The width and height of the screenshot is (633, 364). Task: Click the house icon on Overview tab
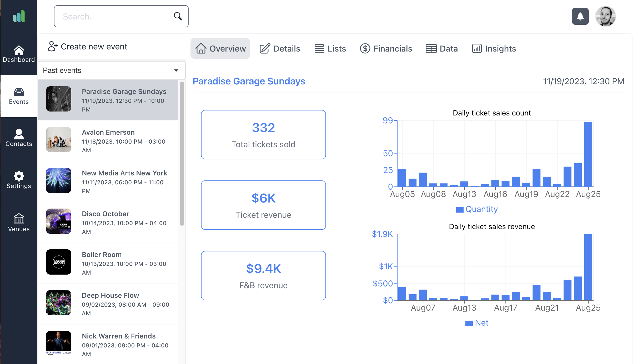[201, 48]
